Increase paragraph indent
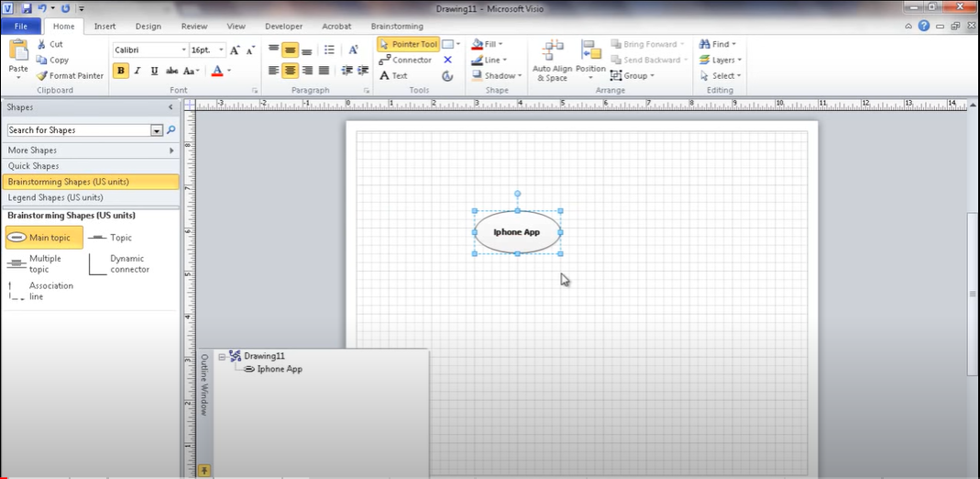This screenshot has height=479, width=980. 362,71
